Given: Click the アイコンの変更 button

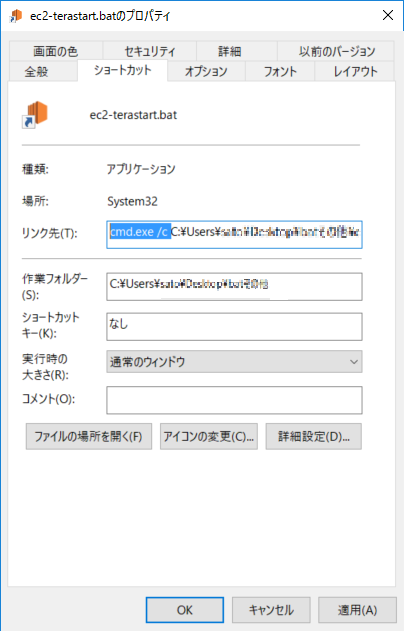Looking at the screenshot, I should click(x=209, y=436).
